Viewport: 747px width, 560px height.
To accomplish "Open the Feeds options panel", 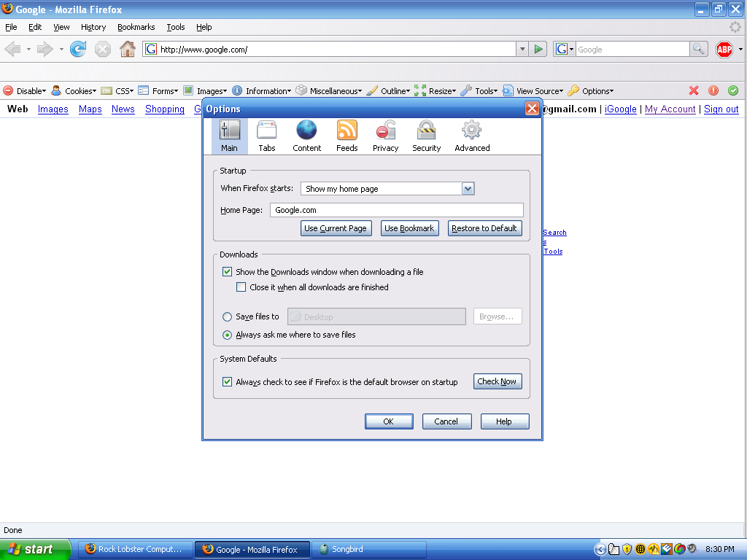I will click(347, 136).
